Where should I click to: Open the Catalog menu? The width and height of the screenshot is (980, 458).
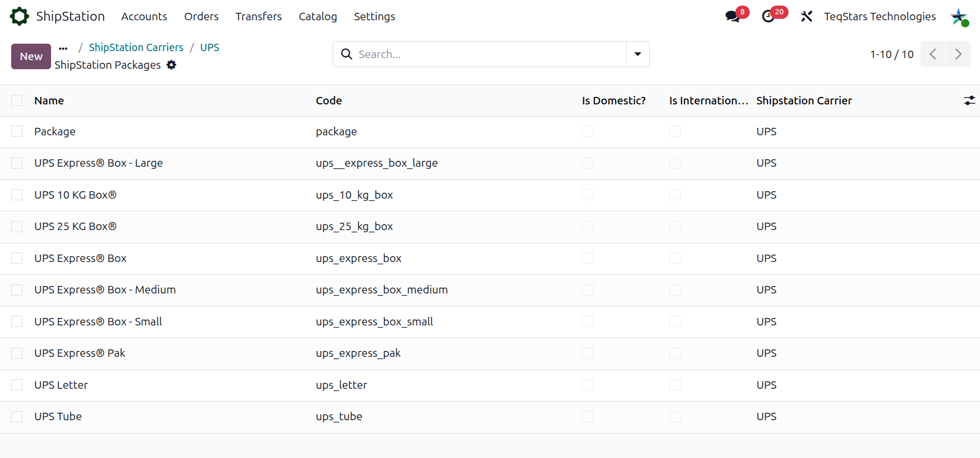pos(318,17)
